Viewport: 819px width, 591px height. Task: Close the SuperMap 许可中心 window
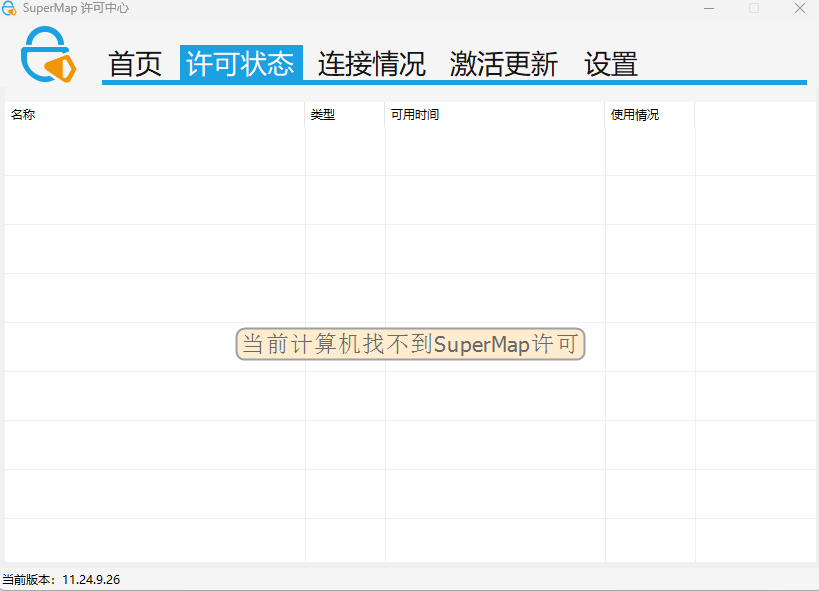pos(800,8)
